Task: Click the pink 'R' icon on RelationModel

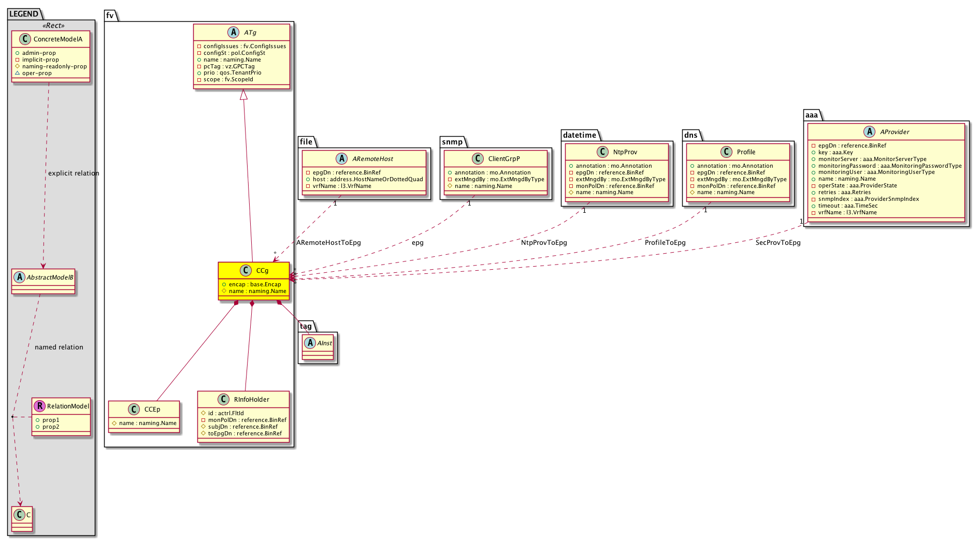Action: coord(39,406)
